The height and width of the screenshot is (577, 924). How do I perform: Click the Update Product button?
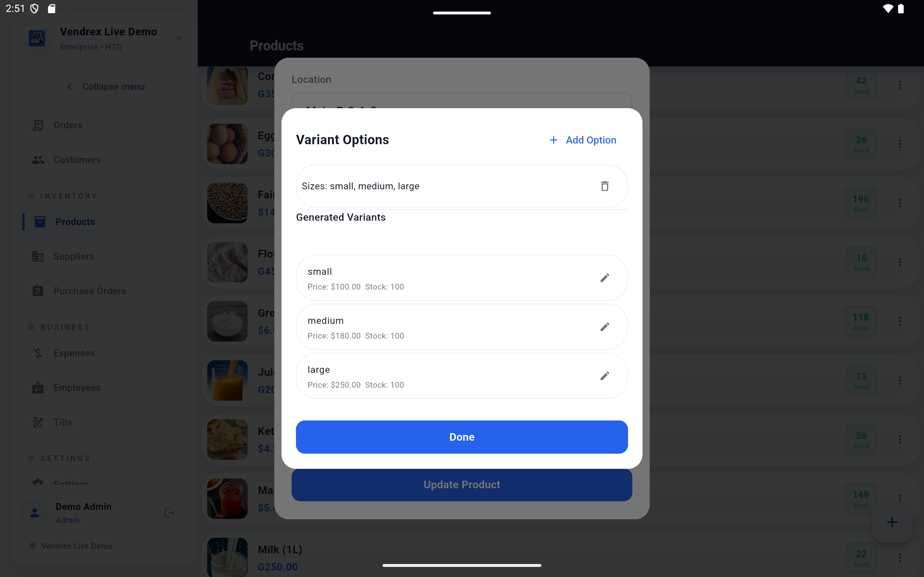click(462, 485)
